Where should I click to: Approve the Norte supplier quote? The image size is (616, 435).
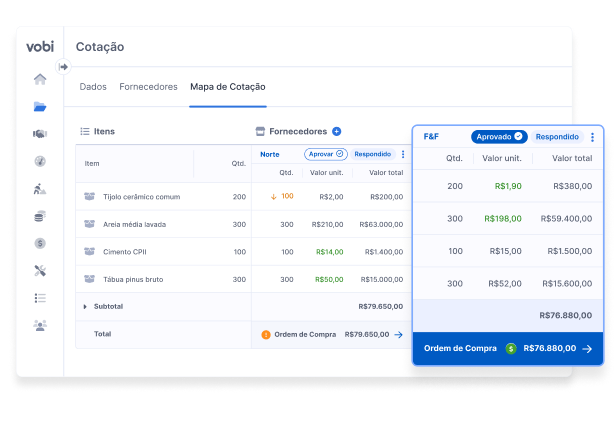pyautogui.click(x=326, y=154)
